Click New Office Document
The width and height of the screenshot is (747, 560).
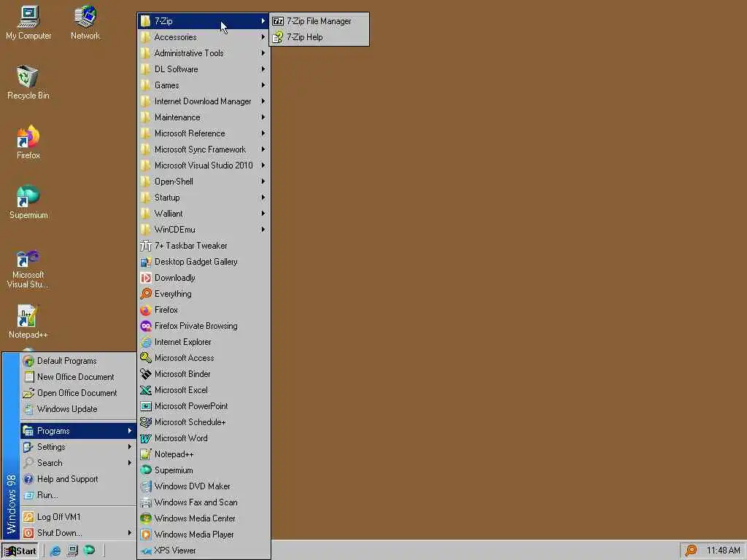pos(78,377)
